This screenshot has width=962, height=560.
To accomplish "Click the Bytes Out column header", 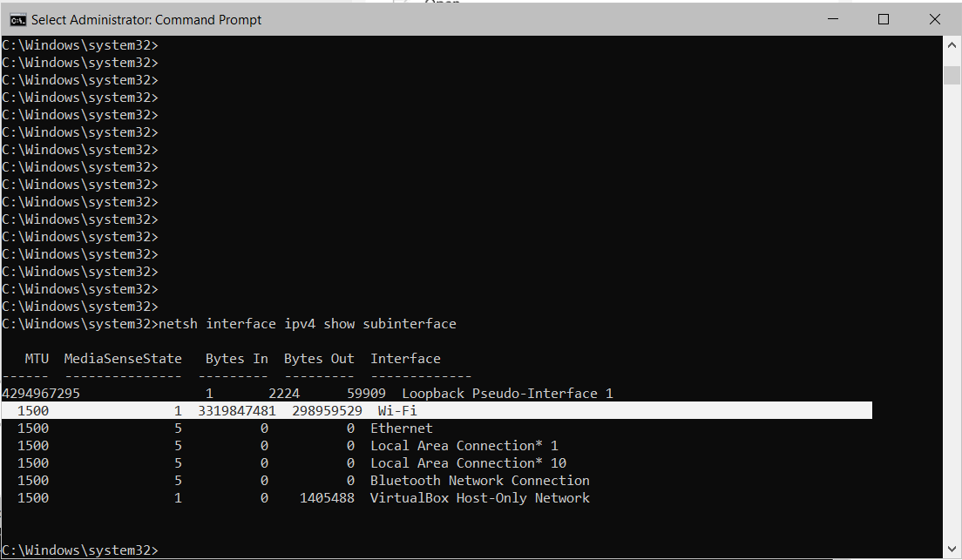I will click(x=319, y=359).
